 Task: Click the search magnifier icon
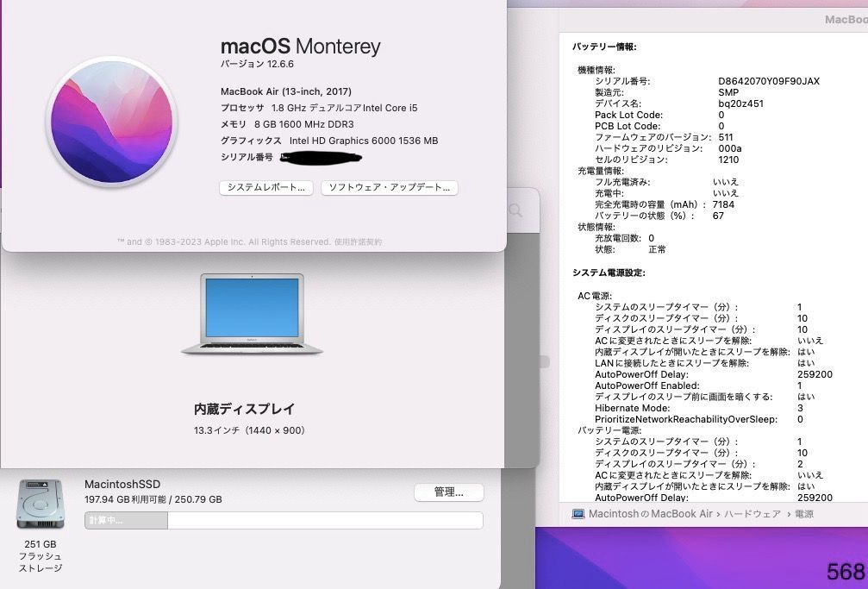point(515,211)
